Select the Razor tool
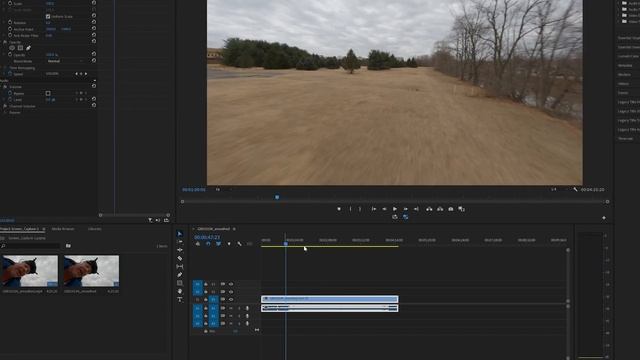Screen dimensions: 640x360 click(x=180, y=258)
